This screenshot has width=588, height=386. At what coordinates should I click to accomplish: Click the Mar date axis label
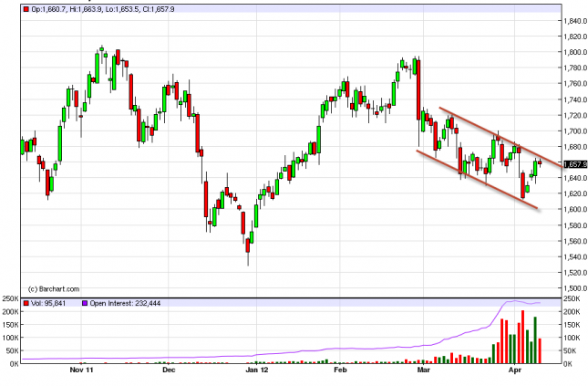click(x=423, y=370)
